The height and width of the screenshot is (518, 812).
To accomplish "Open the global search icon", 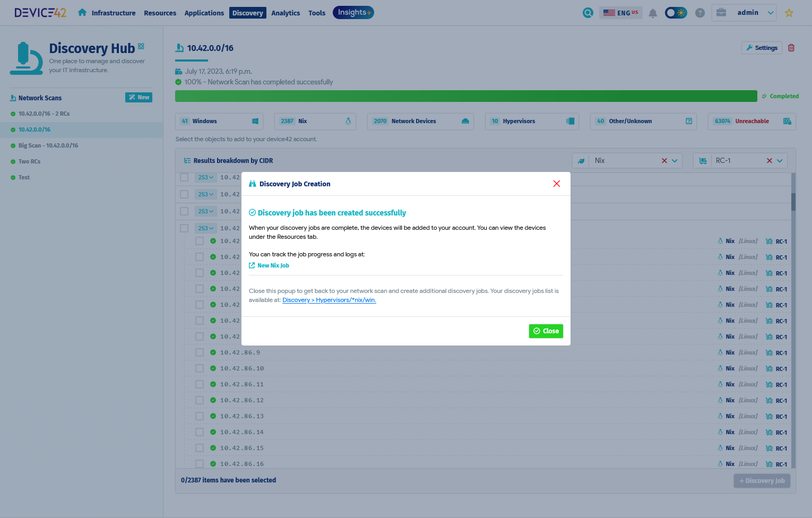I will tap(588, 13).
